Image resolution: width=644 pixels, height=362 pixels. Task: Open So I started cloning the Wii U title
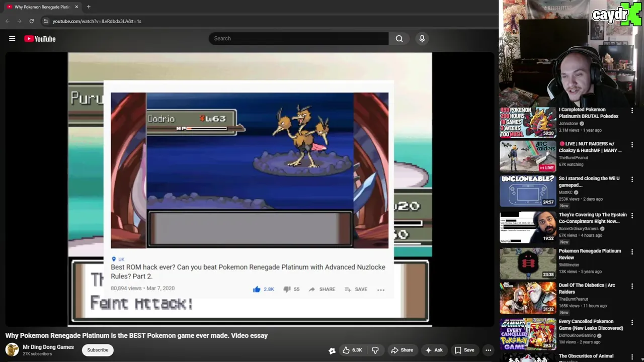tap(589, 182)
